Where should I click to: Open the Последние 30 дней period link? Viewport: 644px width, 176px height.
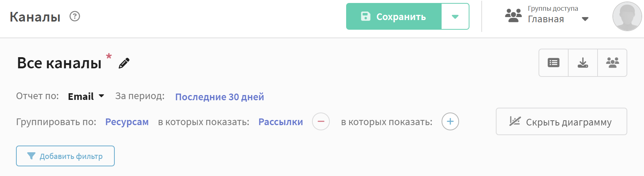(219, 97)
